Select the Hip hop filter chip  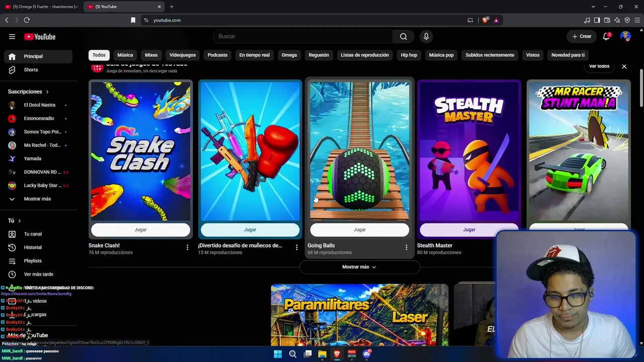tap(409, 55)
